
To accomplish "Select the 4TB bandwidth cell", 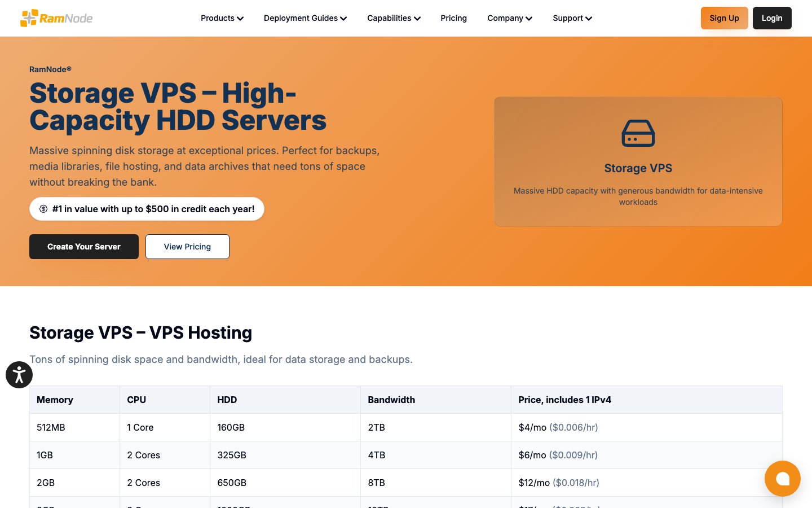I will tap(436, 455).
